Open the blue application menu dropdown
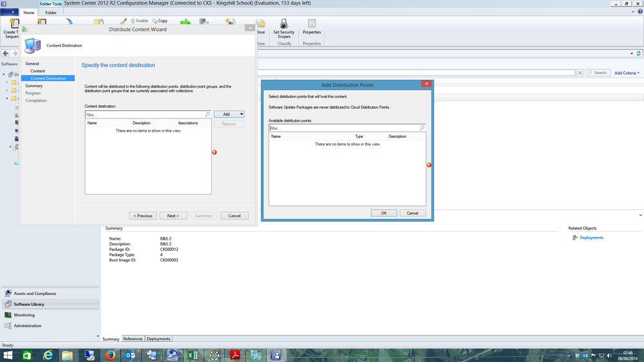644x362 pixels. tap(8, 12)
